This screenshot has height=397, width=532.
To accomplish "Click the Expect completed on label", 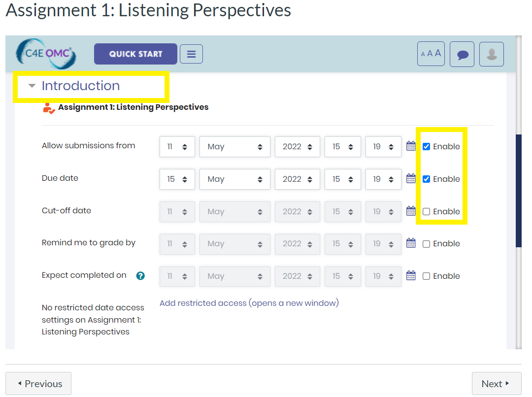I will [x=84, y=275].
